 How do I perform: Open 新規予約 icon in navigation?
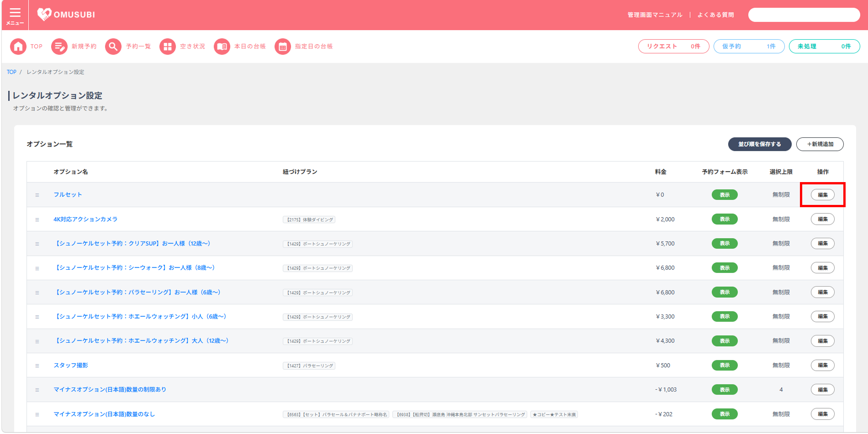(x=59, y=47)
